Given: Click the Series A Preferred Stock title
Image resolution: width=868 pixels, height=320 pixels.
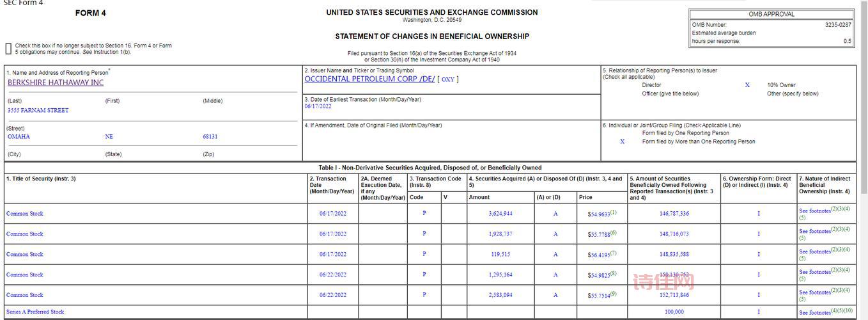Looking at the screenshot, I should (x=35, y=312).
